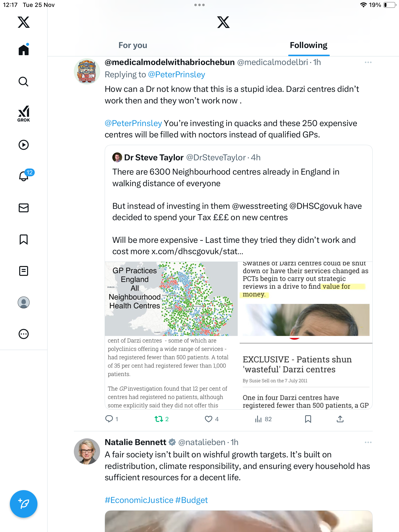Viewport: 399px width, 532px height.
Task: Open the Notifications bell
Action: (x=24, y=176)
